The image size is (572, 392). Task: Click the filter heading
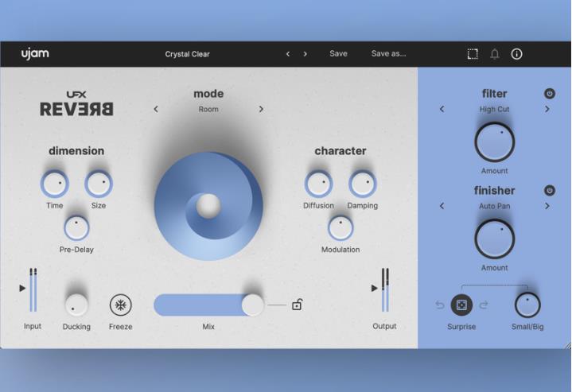click(x=494, y=94)
